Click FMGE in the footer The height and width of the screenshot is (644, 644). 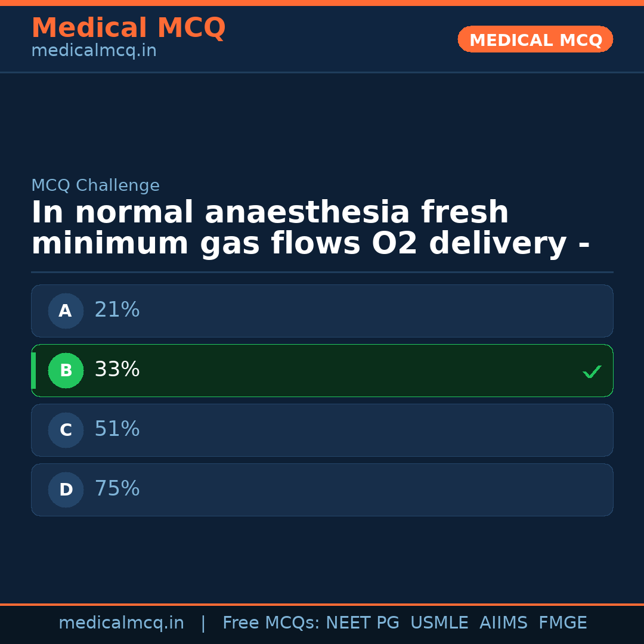[562, 623]
